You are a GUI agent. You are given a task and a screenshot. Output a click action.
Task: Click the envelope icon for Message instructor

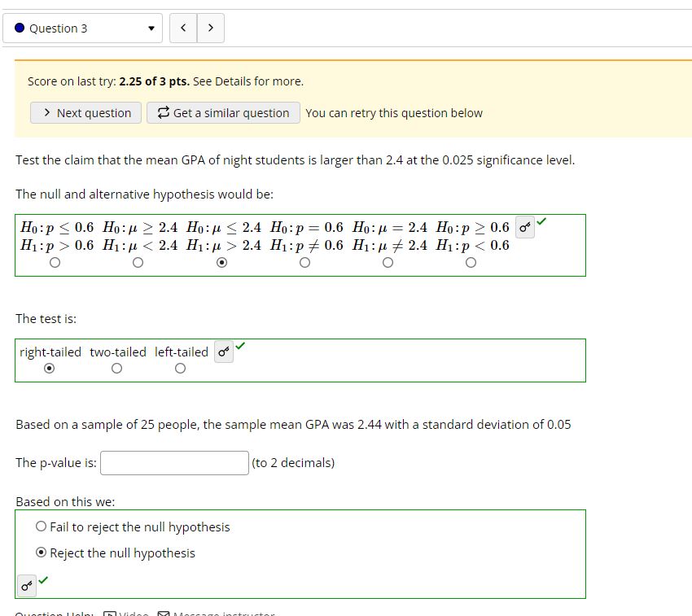click(x=162, y=612)
